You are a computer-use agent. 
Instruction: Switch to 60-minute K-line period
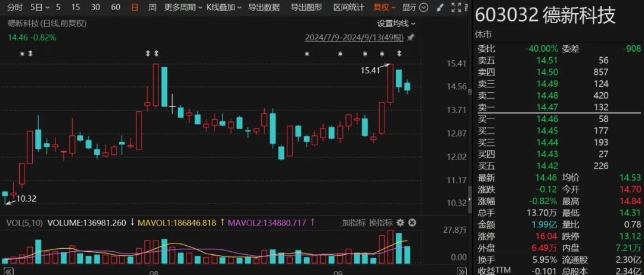(x=116, y=7)
